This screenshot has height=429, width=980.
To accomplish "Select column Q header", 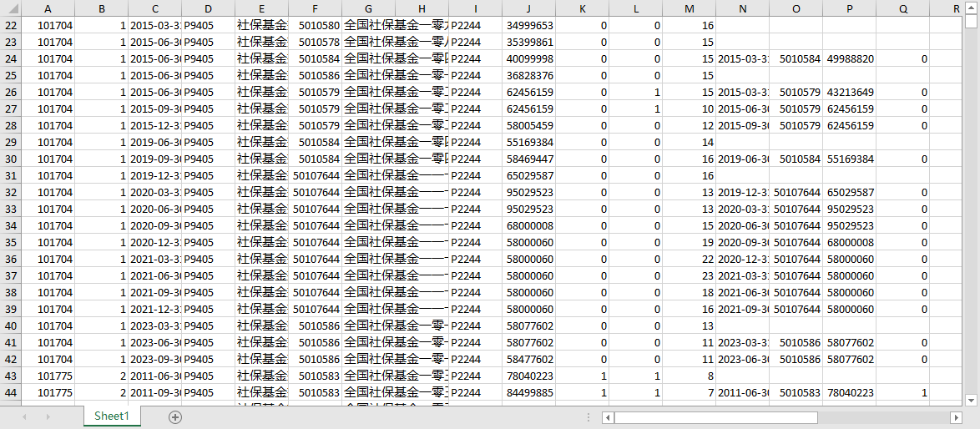I will point(902,8).
